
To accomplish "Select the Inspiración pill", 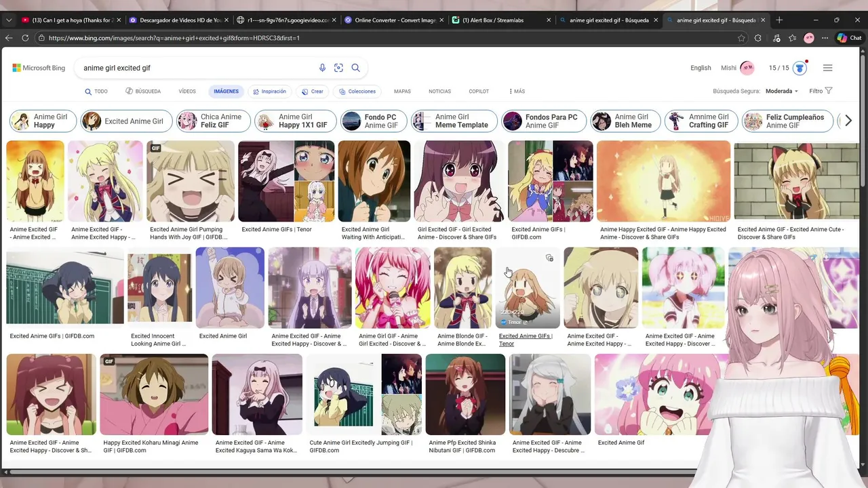I will [269, 91].
